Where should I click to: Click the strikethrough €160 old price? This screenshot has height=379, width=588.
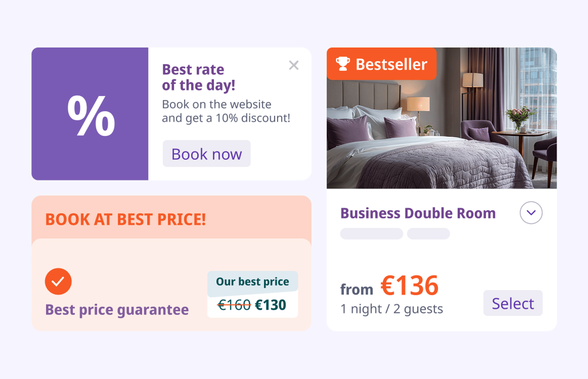(234, 305)
